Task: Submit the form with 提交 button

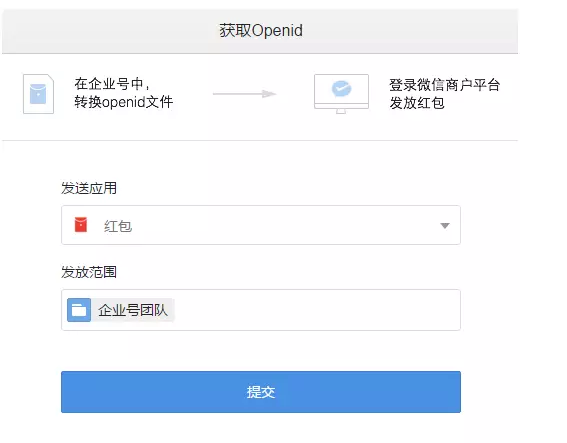Action: (261, 392)
